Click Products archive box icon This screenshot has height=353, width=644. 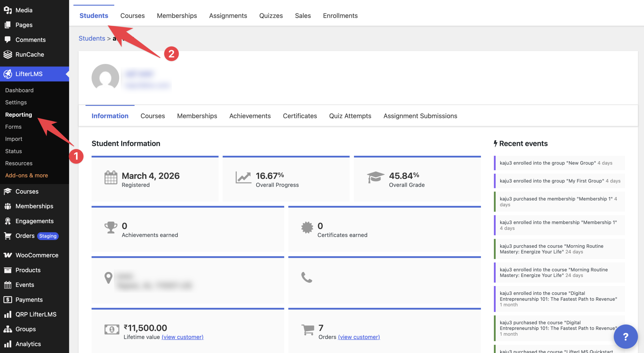pyautogui.click(x=8, y=270)
